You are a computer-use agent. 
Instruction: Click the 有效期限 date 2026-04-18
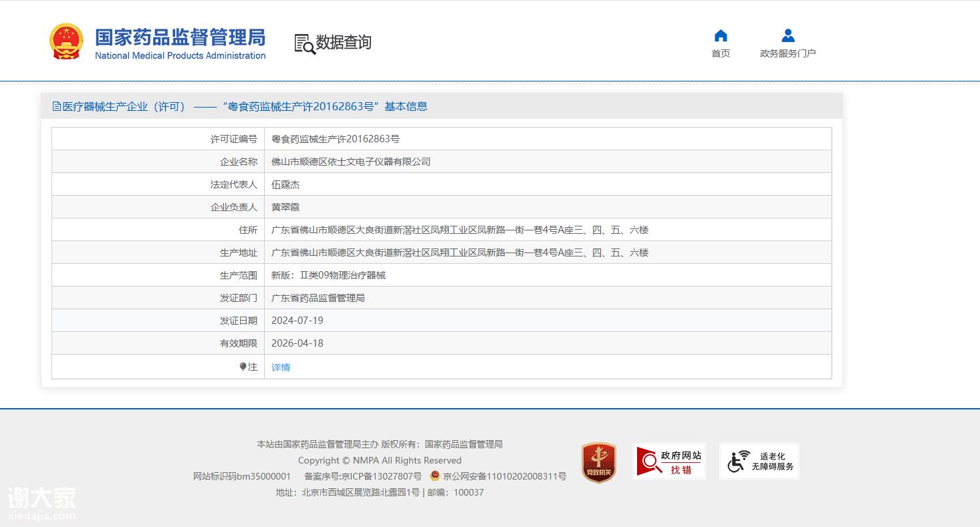click(x=297, y=343)
